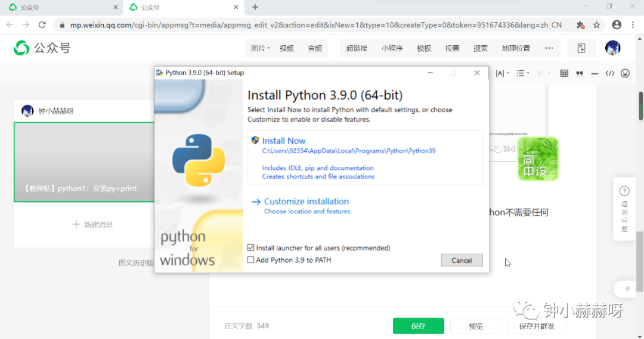Click the 公众号 logo
This screenshot has width=644, height=339.
tap(42, 48)
